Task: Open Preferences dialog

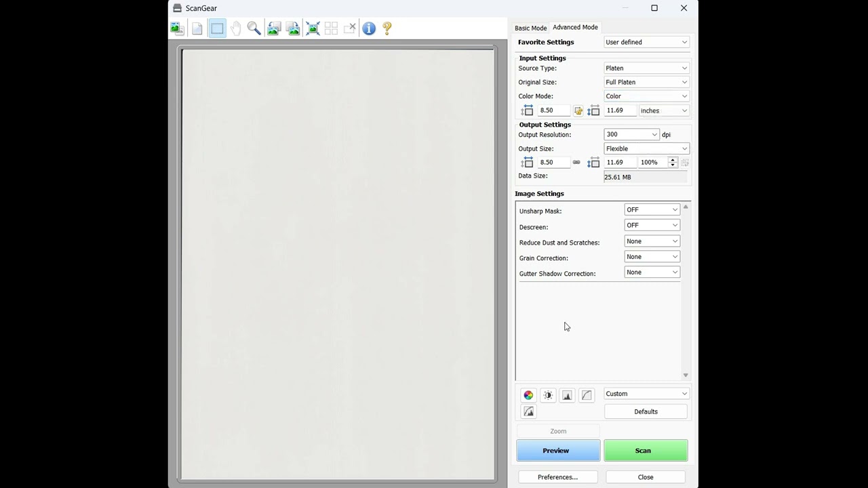Action: click(557, 477)
